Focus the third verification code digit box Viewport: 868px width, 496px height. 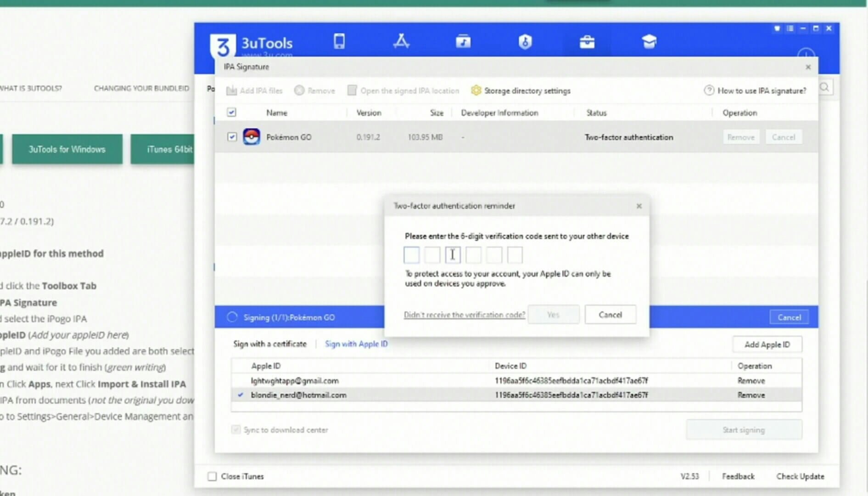click(453, 255)
